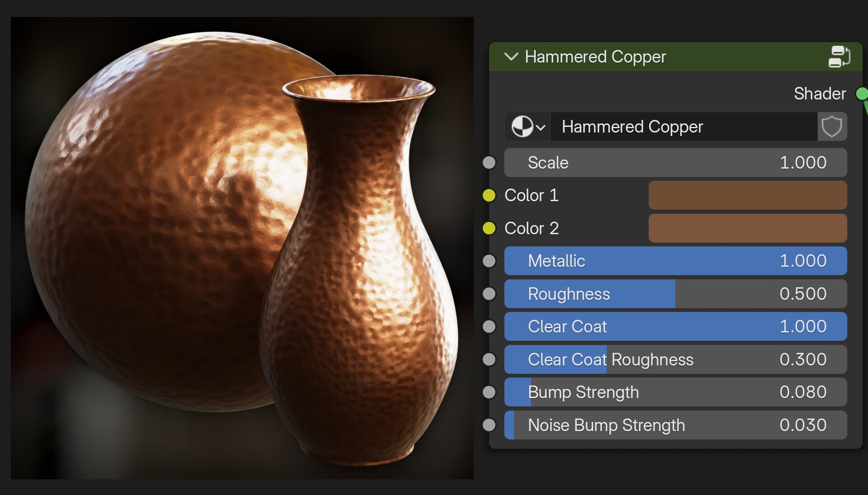Screen dimensions: 868x495
Task: Click the green Shader output socket
Action: (x=862, y=94)
